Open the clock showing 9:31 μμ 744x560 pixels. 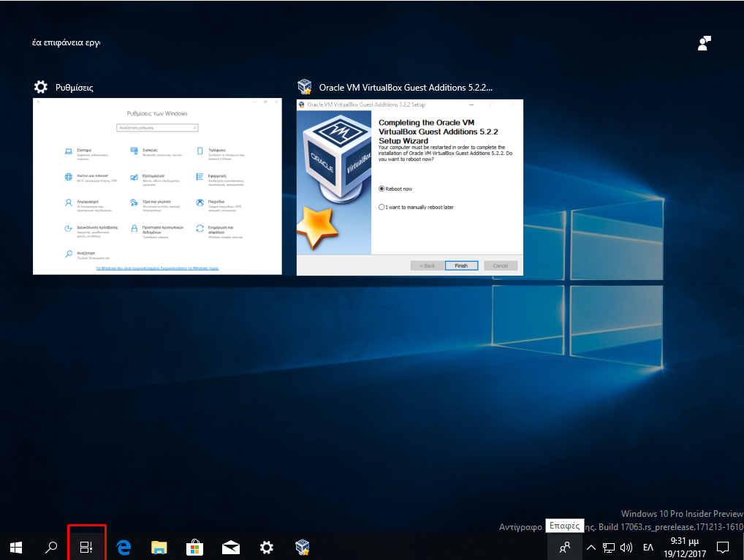[685, 547]
